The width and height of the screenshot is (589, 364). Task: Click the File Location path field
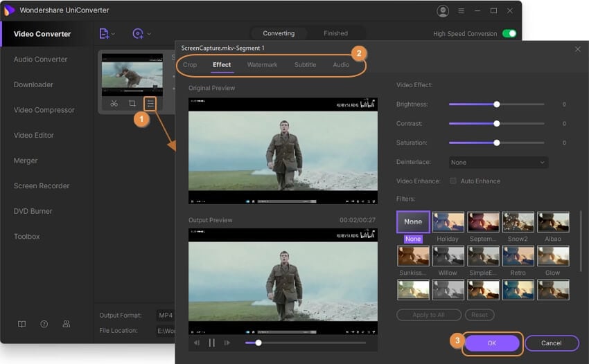166,331
